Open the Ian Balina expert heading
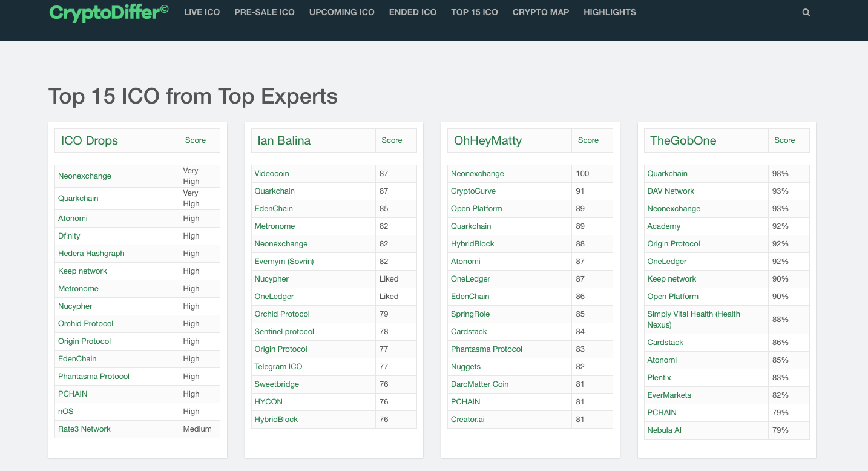The height and width of the screenshot is (471, 868). 284,140
